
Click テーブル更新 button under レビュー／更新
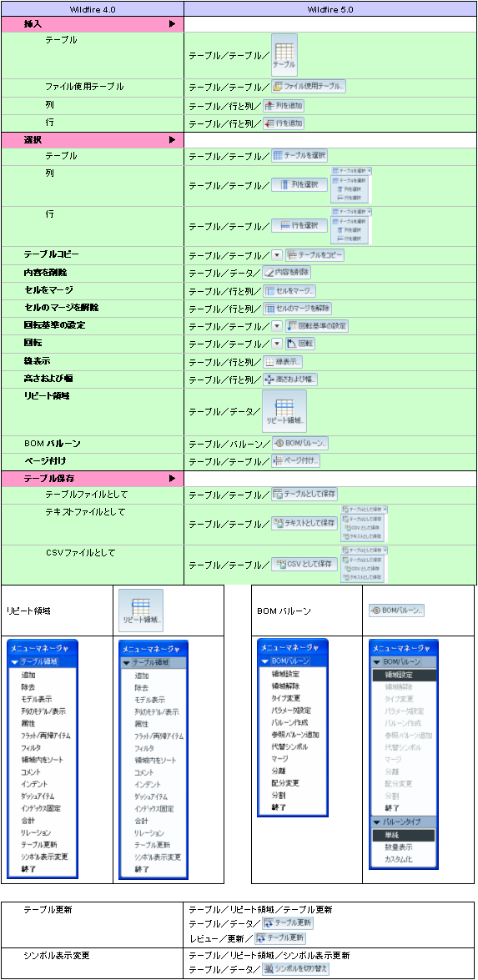280,938
